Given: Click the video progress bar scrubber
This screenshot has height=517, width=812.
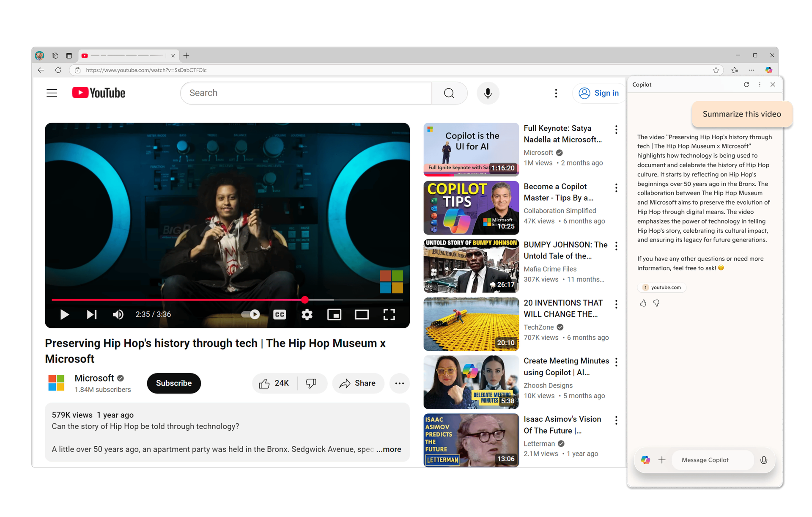Looking at the screenshot, I should [305, 300].
